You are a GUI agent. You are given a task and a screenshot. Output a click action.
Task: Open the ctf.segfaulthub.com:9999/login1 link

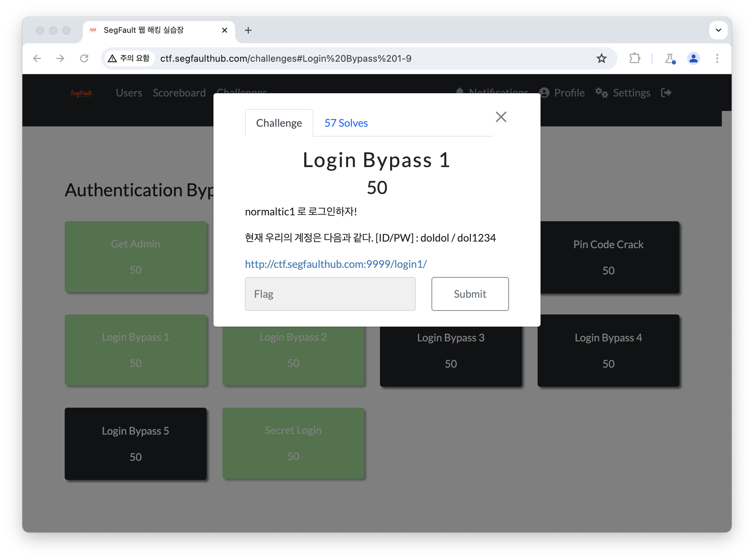(336, 264)
